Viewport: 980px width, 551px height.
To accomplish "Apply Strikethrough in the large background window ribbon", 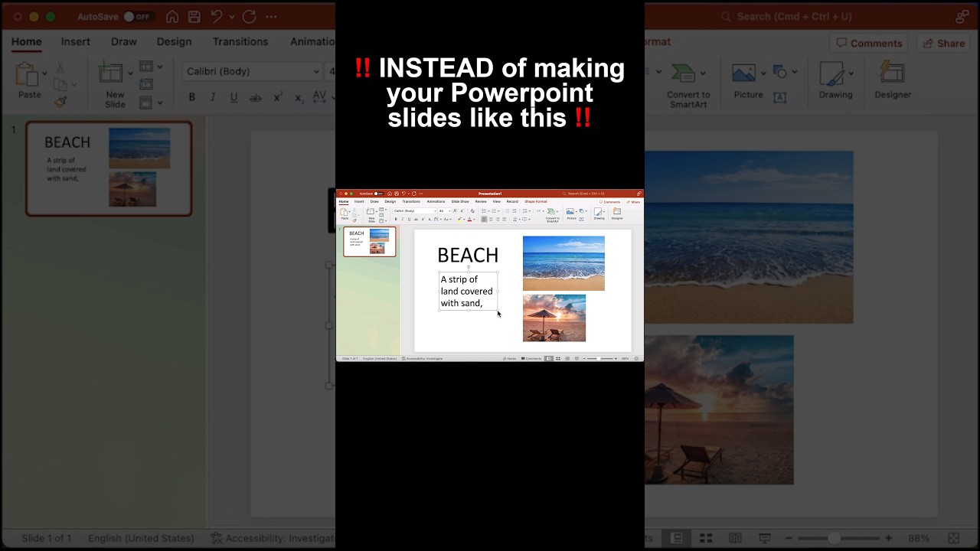I will (x=256, y=97).
